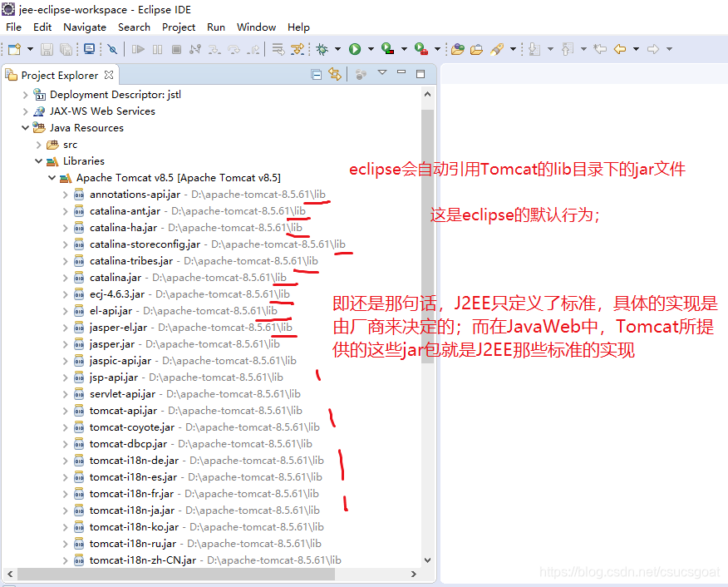Open the Run dropdown arrow
The width and height of the screenshot is (728, 587).
[x=371, y=49]
